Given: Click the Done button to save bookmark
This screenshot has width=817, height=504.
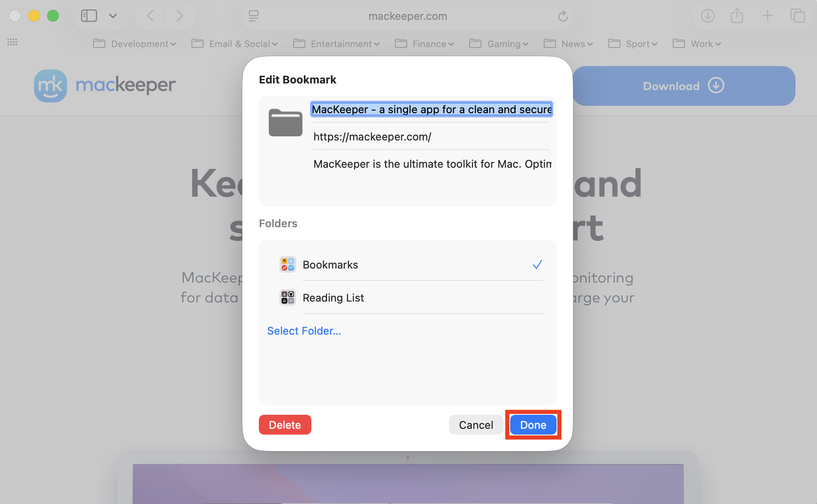Looking at the screenshot, I should pyautogui.click(x=533, y=425).
